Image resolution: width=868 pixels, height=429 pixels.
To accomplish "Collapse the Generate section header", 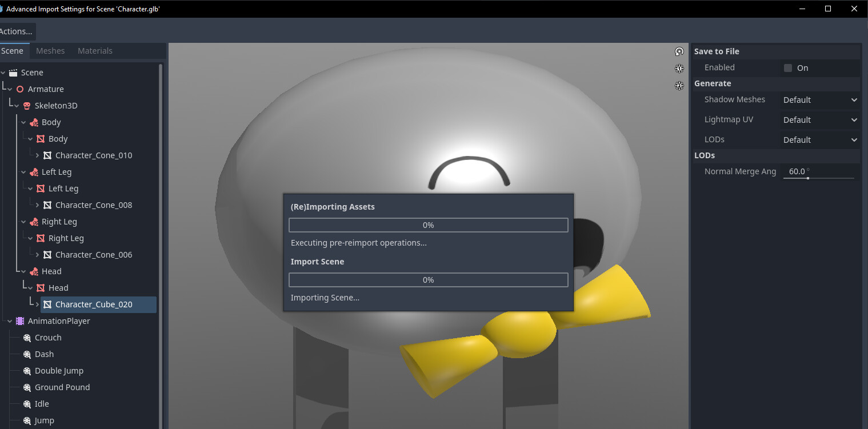I will click(x=776, y=83).
